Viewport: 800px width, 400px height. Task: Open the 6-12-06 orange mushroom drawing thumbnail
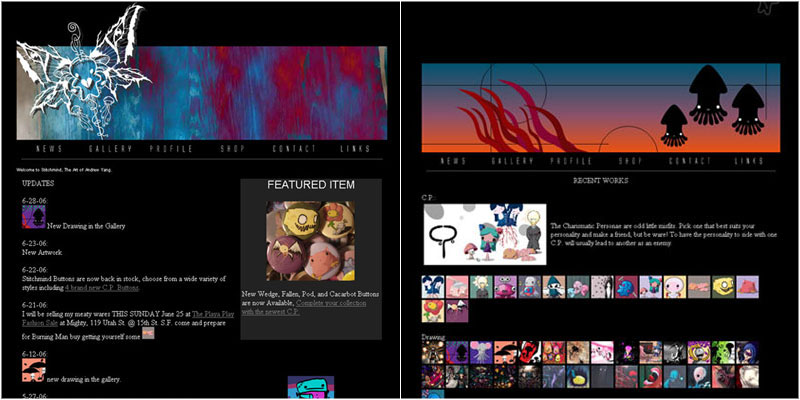pyautogui.click(x=34, y=370)
